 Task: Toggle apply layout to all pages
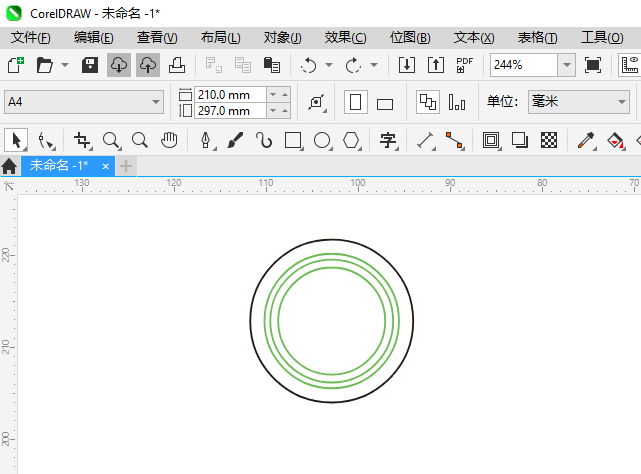click(428, 102)
